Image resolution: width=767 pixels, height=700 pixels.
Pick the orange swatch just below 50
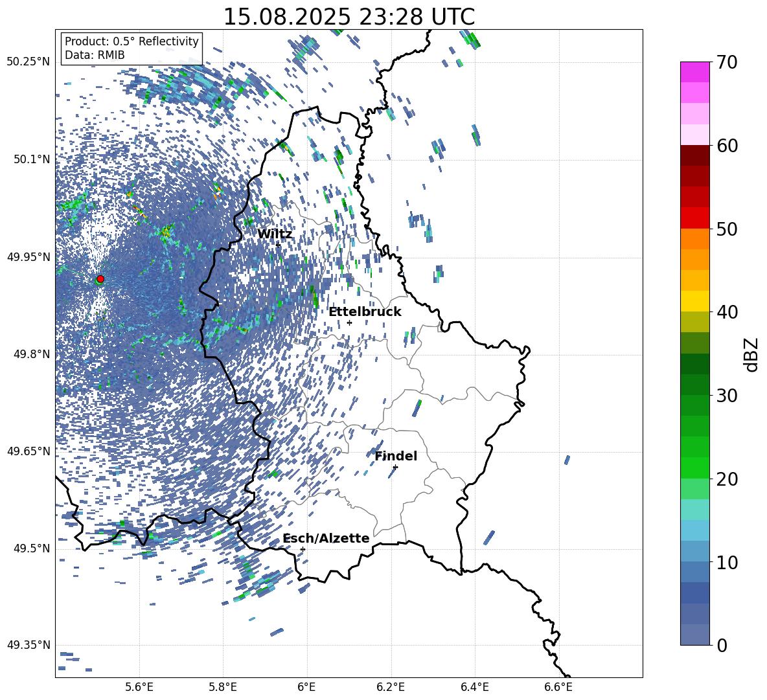coord(694,238)
